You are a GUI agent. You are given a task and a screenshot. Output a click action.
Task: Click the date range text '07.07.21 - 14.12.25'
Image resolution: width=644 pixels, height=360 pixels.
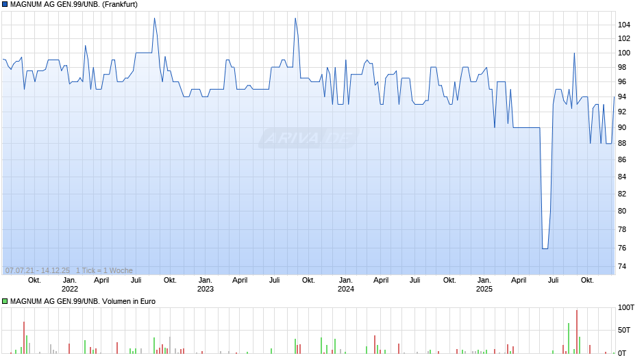tap(38, 270)
